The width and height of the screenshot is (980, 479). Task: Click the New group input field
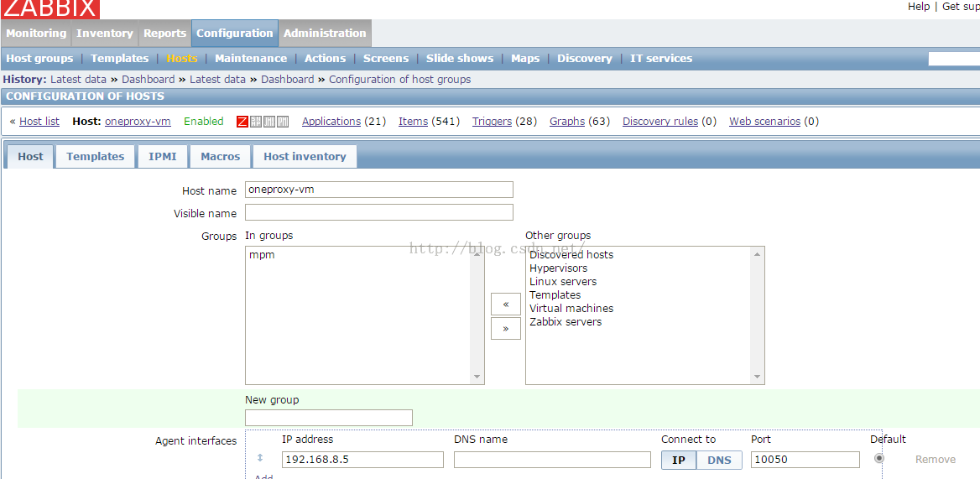click(x=329, y=418)
